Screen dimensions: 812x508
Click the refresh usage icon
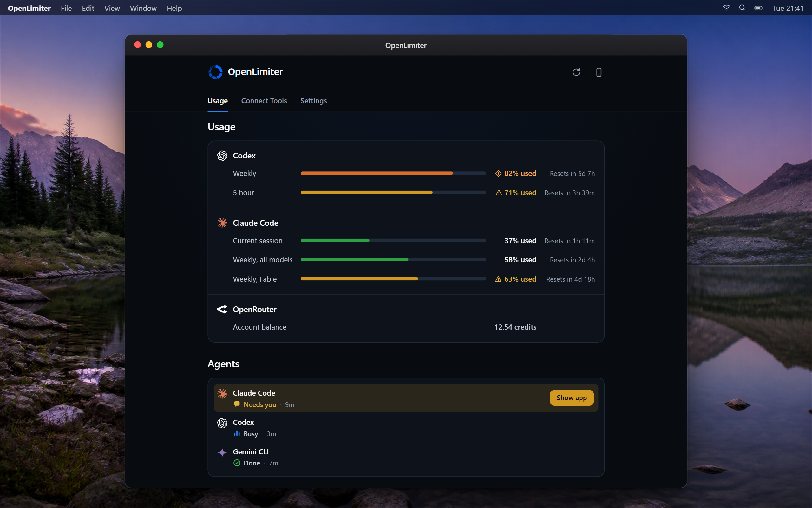tap(576, 72)
